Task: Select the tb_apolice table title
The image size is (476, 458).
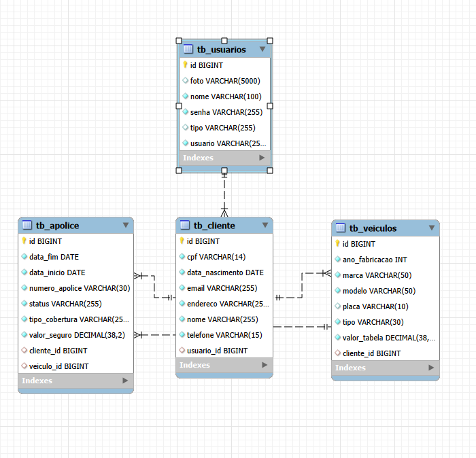Action: [57, 226]
